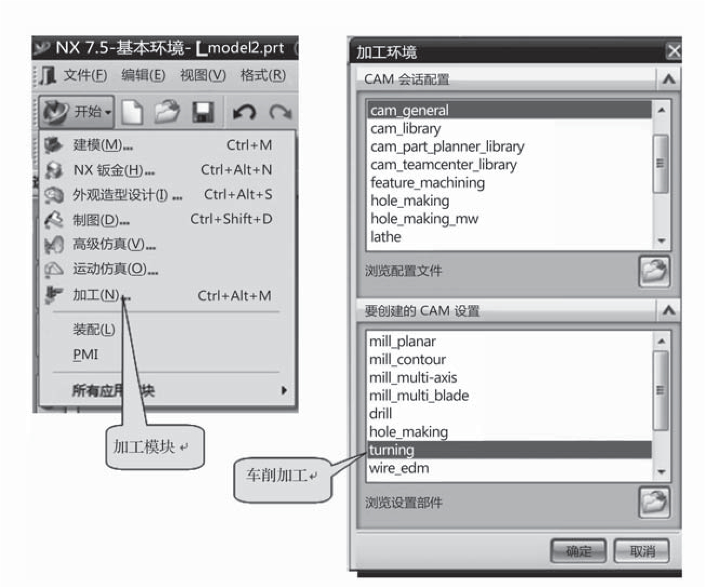This screenshot has width=706, height=588.
Task: Click the 加工(N) manufacturing icon
Action: (x=54, y=295)
